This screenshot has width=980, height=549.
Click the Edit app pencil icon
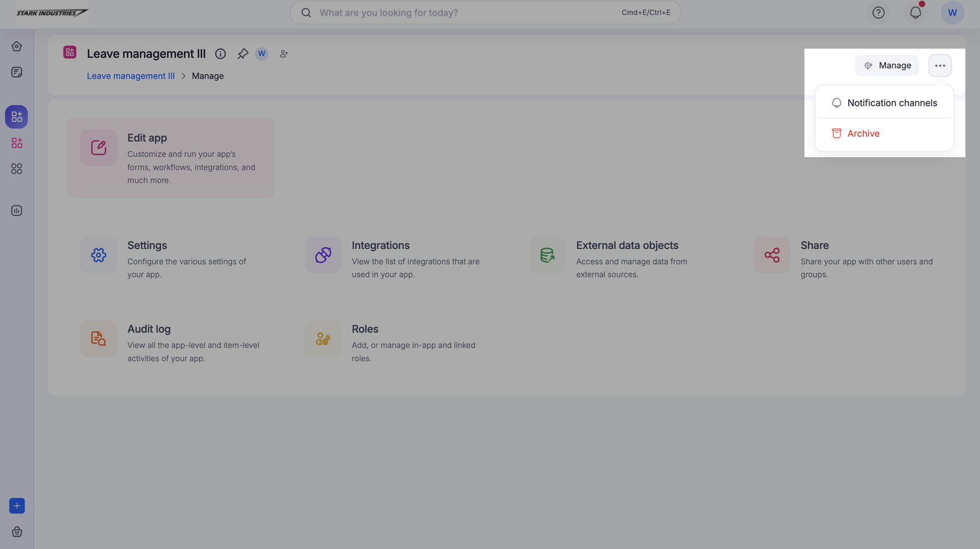click(x=99, y=148)
